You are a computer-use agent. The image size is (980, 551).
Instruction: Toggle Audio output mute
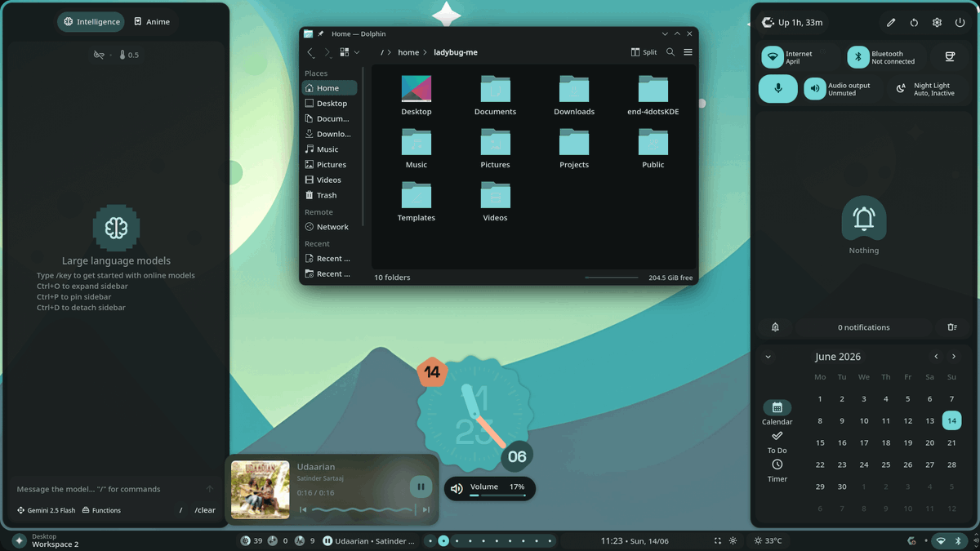coord(815,89)
